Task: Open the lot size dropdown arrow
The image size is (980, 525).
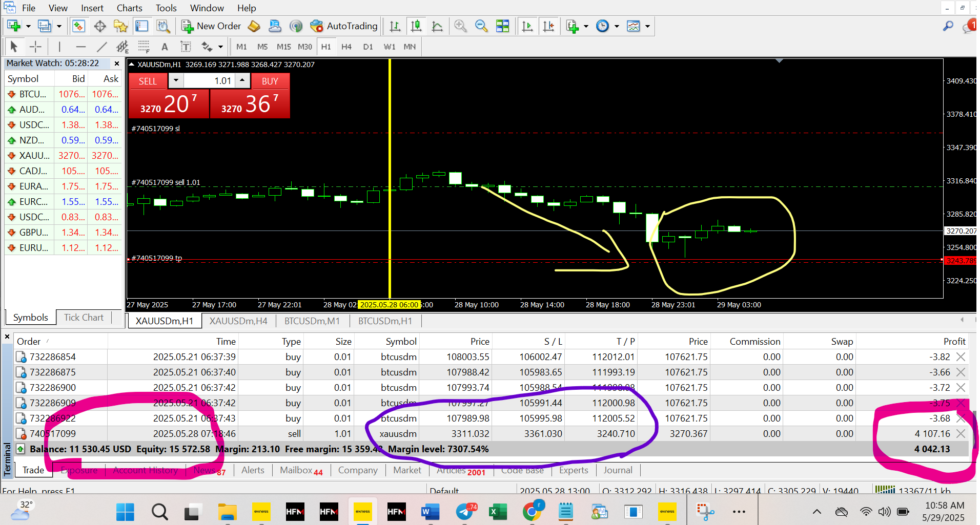Action: click(x=176, y=80)
